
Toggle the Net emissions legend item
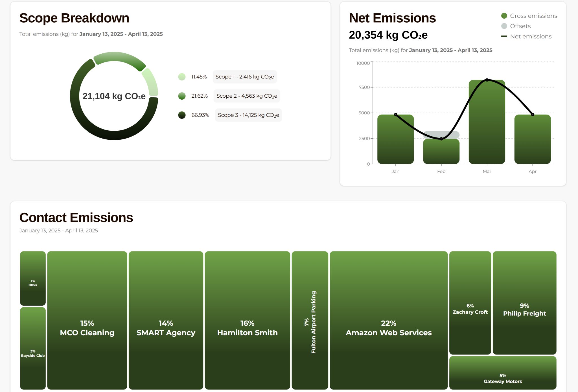point(526,36)
